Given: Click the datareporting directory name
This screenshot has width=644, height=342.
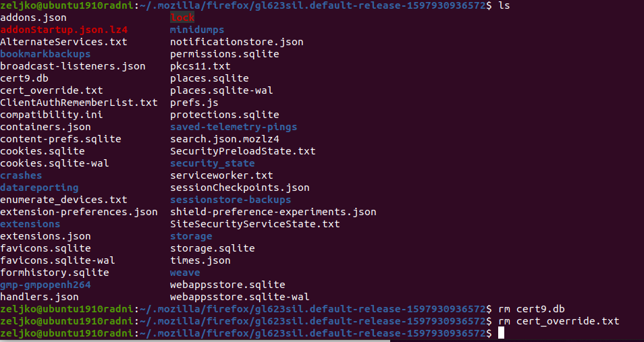Looking at the screenshot, I should 39,188.
